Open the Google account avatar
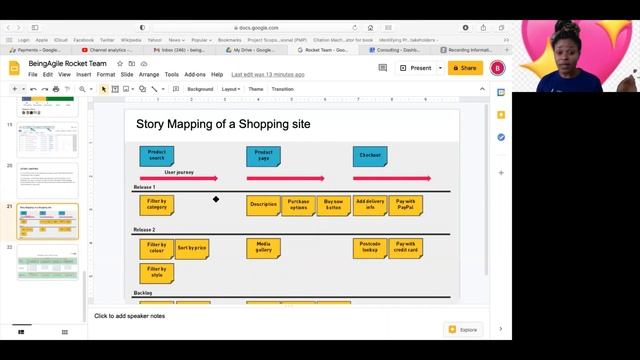The image size is (640, 360). tap(497, 68)
